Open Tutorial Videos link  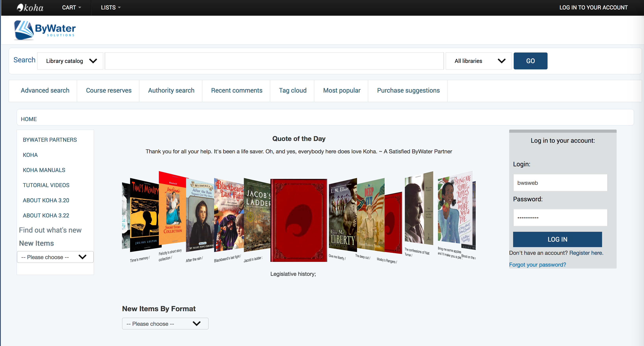coord(46,185)
